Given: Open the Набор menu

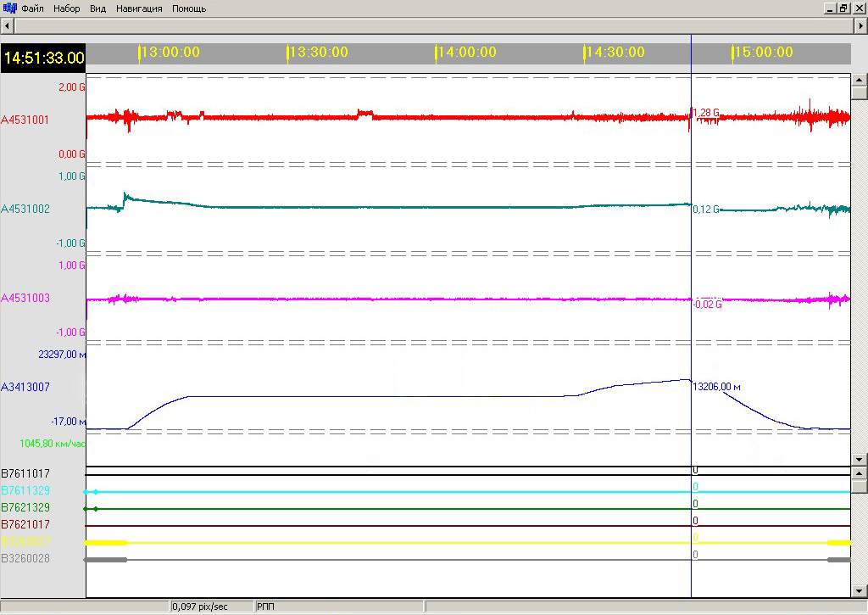Looking at the screenshot, I should tap(66, 8).
